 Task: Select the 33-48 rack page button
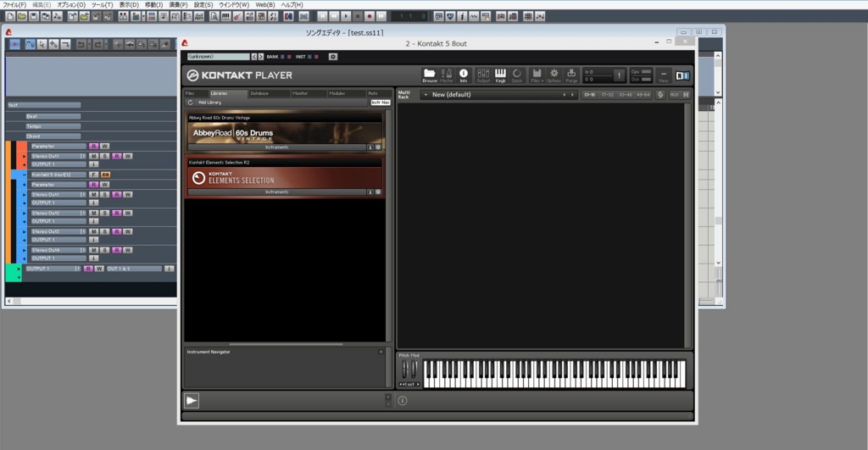tap(625, 95)
